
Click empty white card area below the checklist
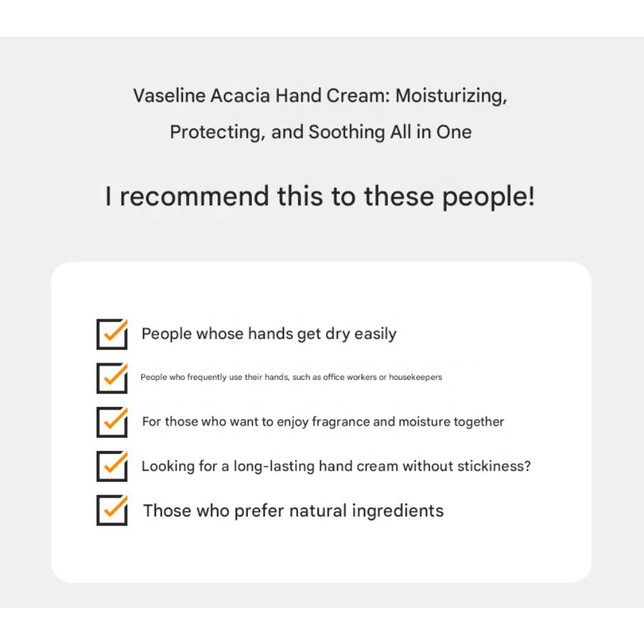pos(321,554)
